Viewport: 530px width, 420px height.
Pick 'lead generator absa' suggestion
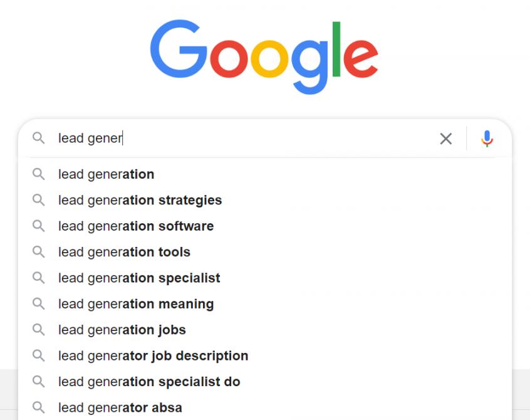coord(120,407)
